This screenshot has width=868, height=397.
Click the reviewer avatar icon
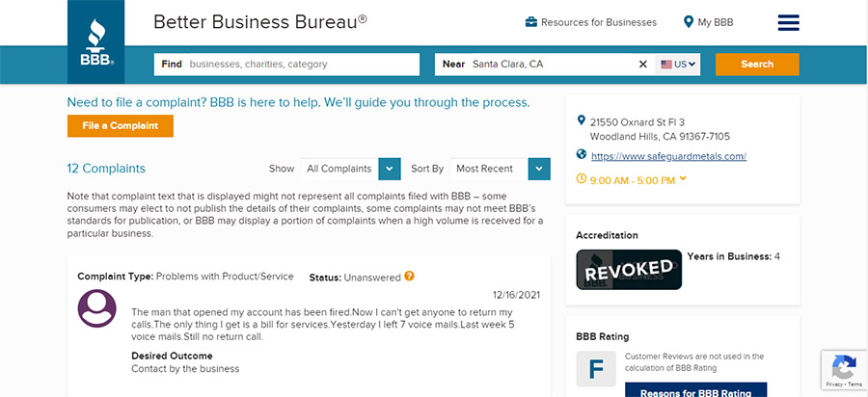coord(96,308)
